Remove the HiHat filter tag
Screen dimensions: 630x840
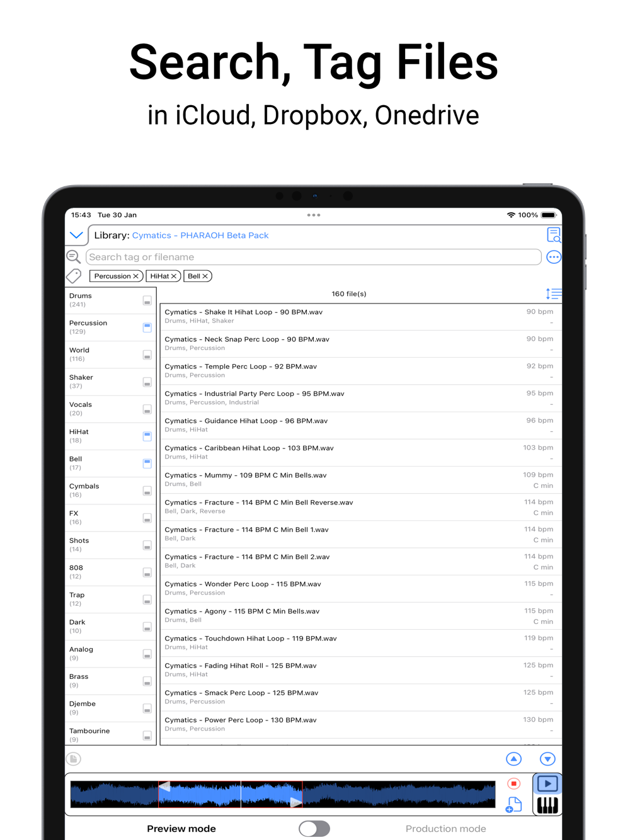point(174,276)
